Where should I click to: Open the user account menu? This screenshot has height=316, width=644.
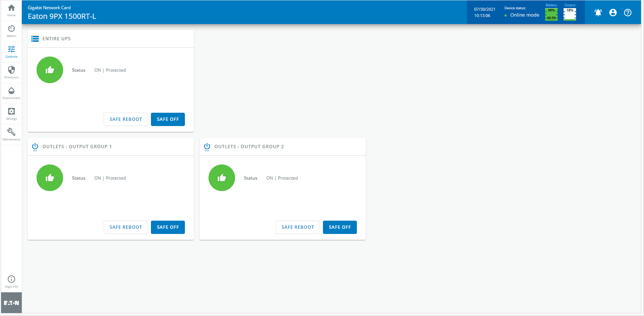click(x=613, y=13)
